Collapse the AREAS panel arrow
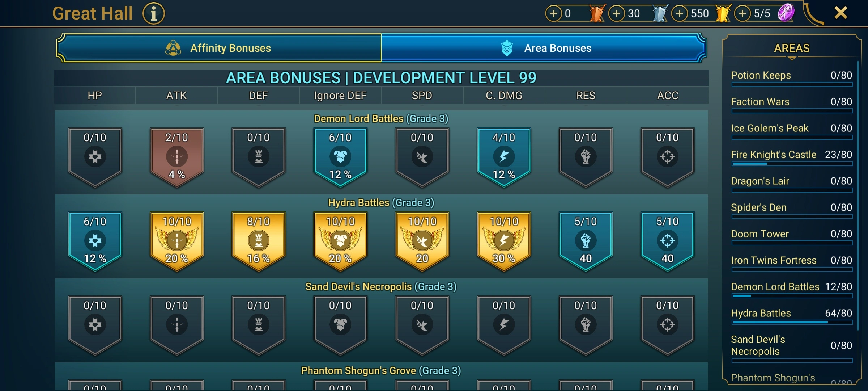The image size is (868, 391). 792,58
